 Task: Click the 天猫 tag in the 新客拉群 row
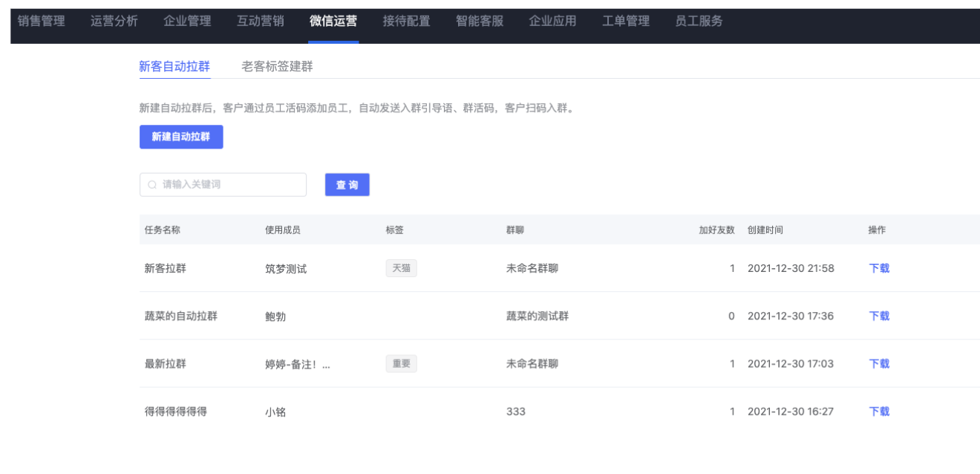pyautogui.click(x=401, y=268)
